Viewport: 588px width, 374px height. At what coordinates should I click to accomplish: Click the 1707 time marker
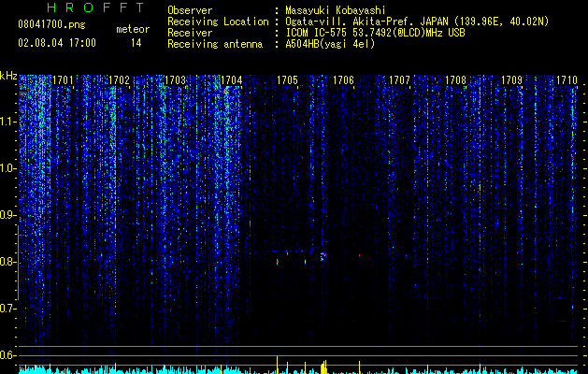400,80
